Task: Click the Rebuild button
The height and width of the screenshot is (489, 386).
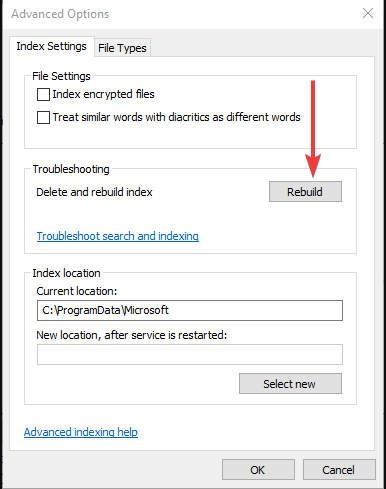Action: (x=305, y=192)
